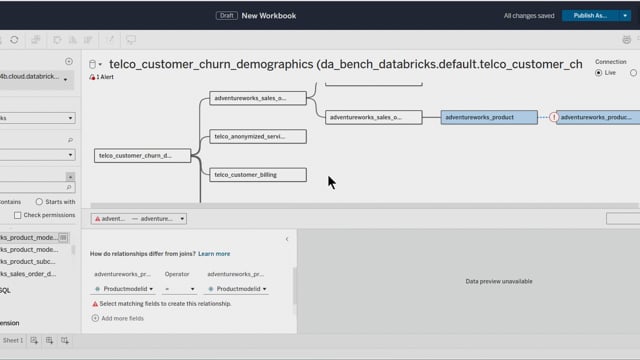Click the new story icon
The width and height of the screenshot is (640, 360).
pyautogui.click(x=65, y=340)
